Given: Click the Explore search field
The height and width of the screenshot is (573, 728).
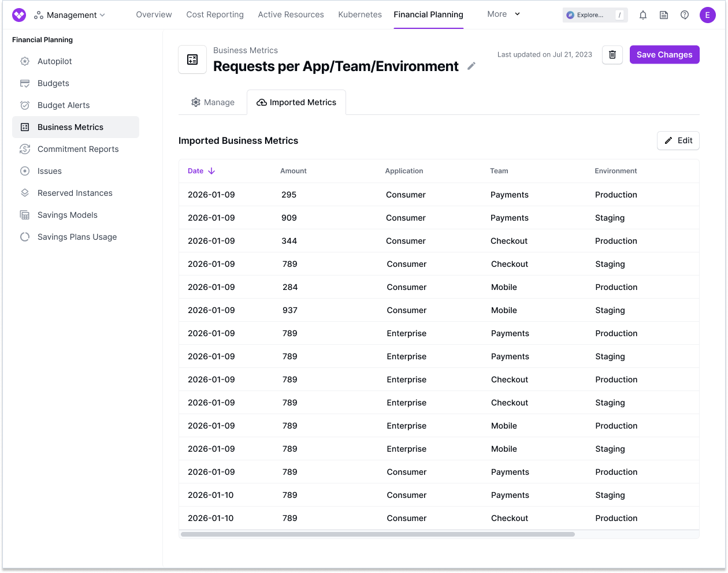Looking at the screenshot, I should (595, 15).
